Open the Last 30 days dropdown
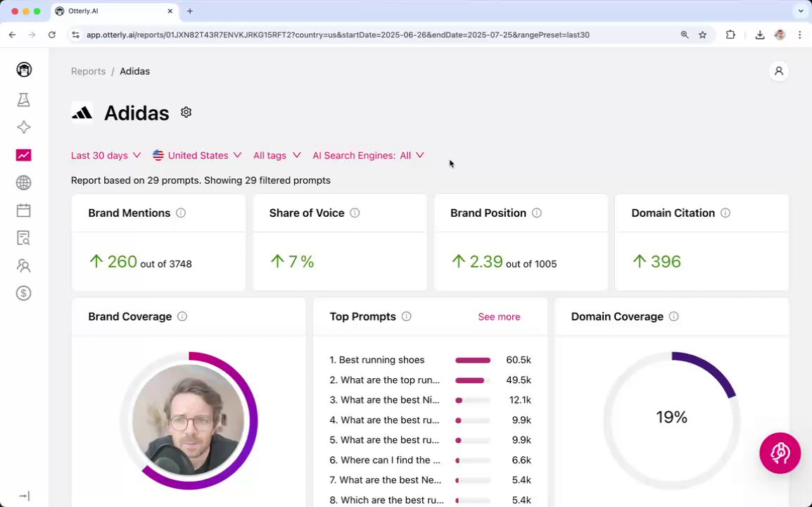 106,156
